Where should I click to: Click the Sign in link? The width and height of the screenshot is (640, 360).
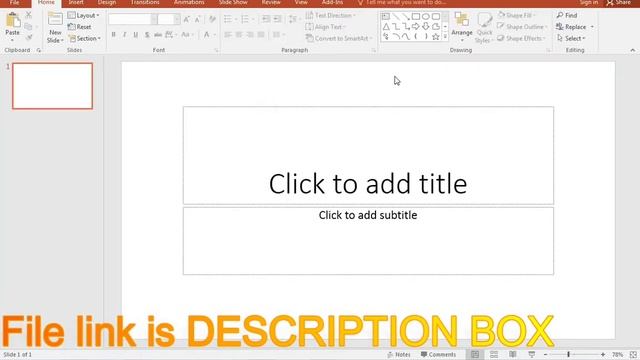(x=589, y=3)
